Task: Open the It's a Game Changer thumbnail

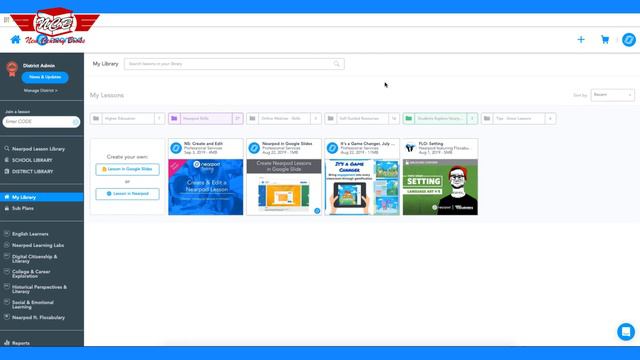Action: click(362, 187)
